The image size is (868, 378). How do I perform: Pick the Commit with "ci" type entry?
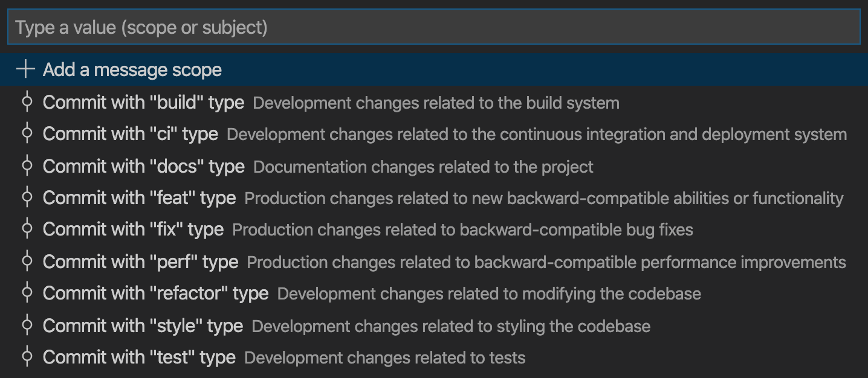pos(130,133)
